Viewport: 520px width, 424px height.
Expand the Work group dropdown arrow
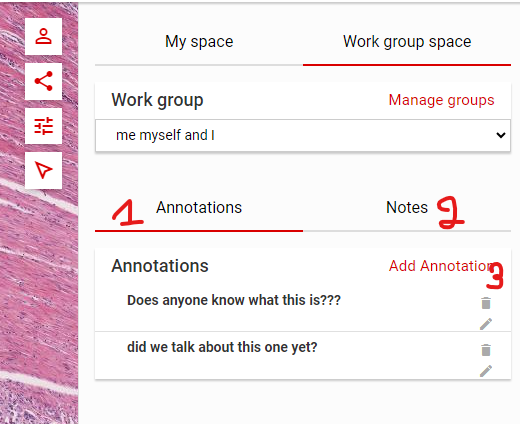pyautogui.click(x=501, y=135)
